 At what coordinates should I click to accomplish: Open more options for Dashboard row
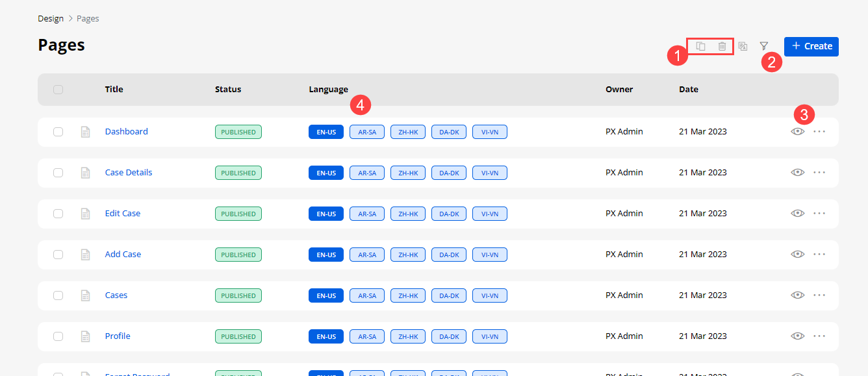pyautogui.click(x=819, y=131)
